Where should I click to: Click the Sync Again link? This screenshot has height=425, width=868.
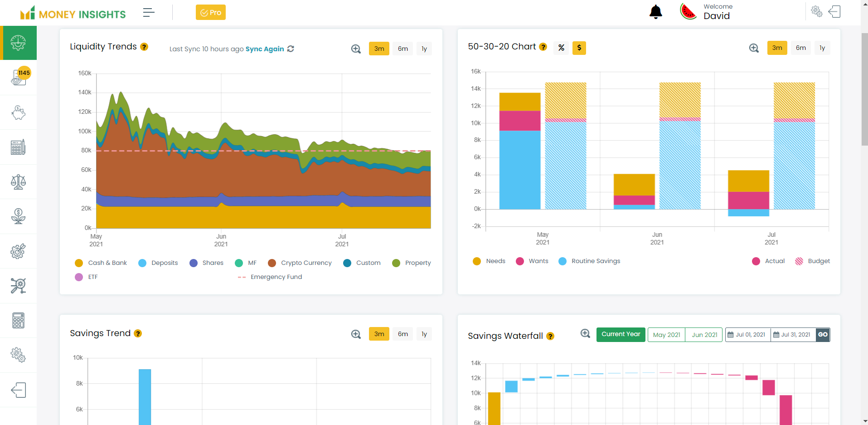(265, 49)
